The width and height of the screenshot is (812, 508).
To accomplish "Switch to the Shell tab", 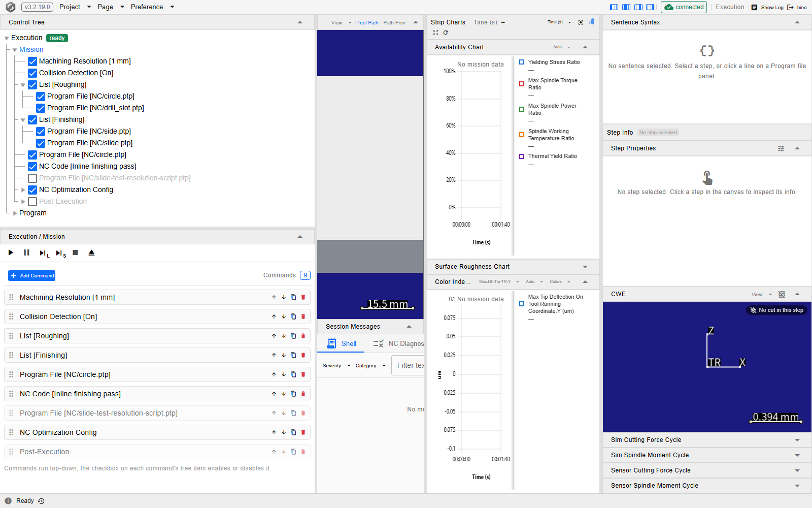I will pyautogui.click(x=341, y=344).
